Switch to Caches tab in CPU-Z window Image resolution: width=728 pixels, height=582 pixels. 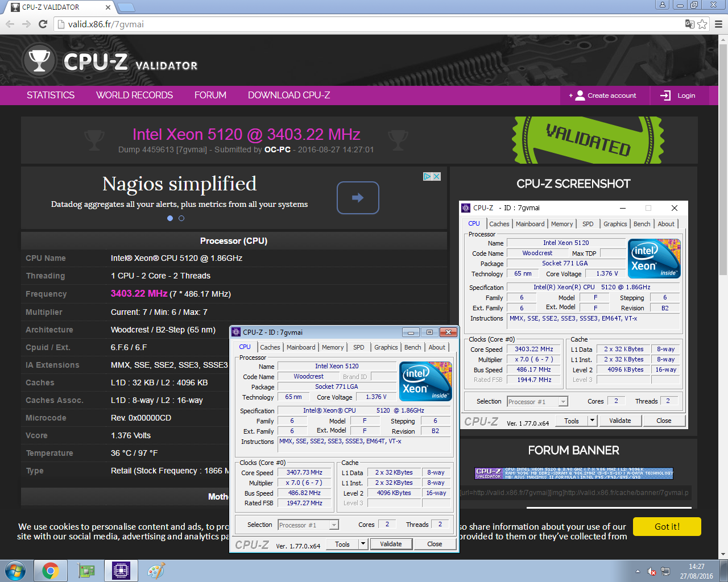[270, 347]
